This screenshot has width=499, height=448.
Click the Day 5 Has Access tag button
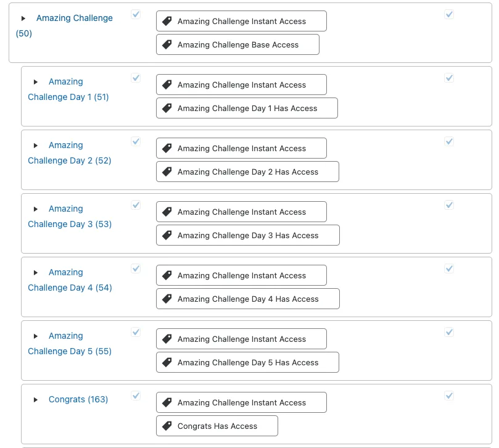(x=247, y=362)
